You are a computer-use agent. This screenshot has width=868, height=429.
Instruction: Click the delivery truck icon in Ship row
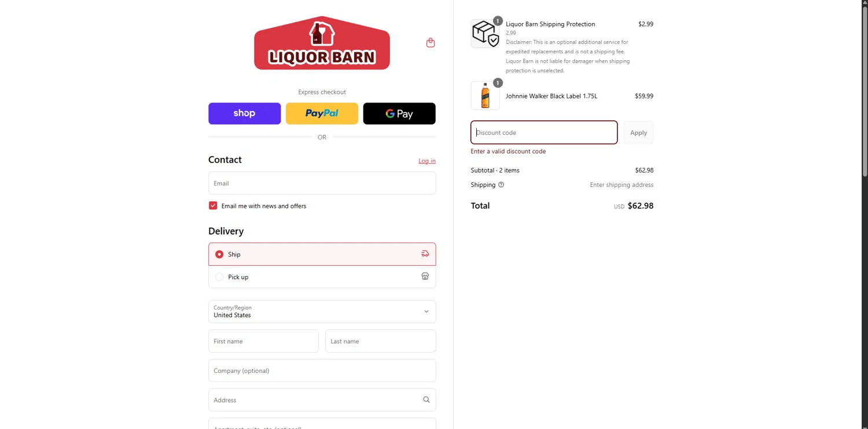425,254
